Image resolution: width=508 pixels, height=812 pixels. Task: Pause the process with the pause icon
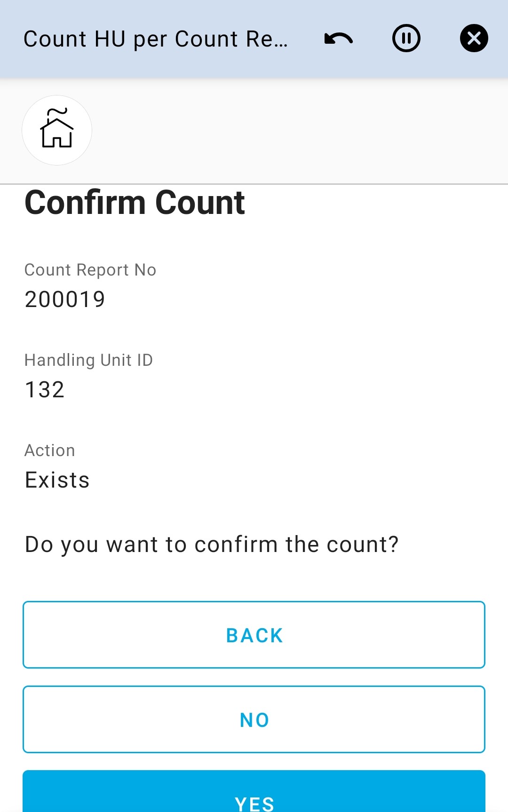click(x=406, y=39)
